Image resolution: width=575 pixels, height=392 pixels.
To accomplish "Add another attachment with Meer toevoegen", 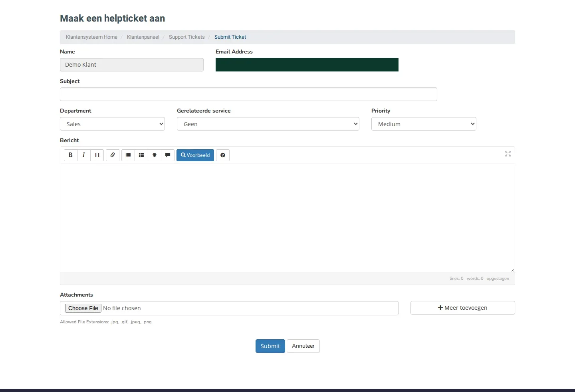I will click(x=463, y=308).
